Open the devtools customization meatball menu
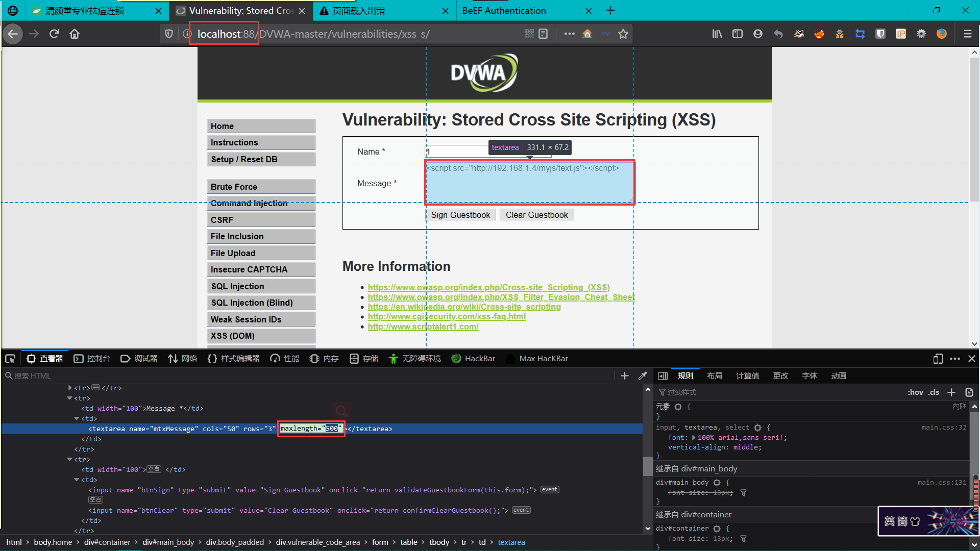The height and width of the screenshot is (551, 980). [955, 359]
